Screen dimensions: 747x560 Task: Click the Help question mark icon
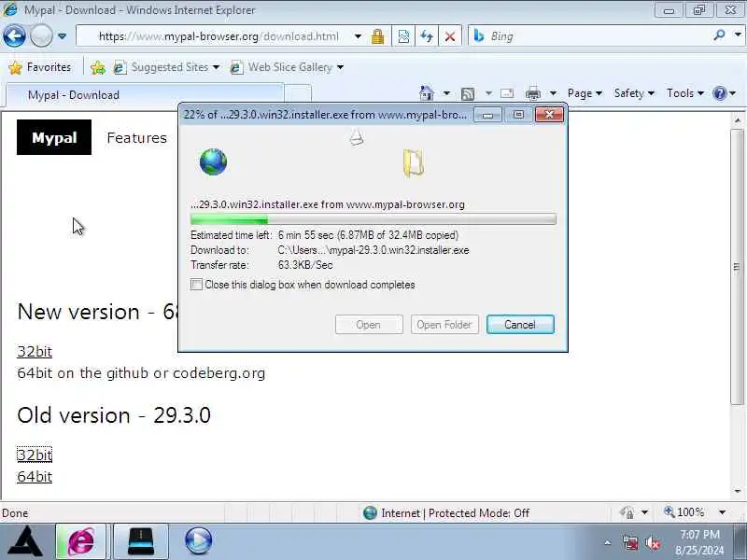(719, 93)
